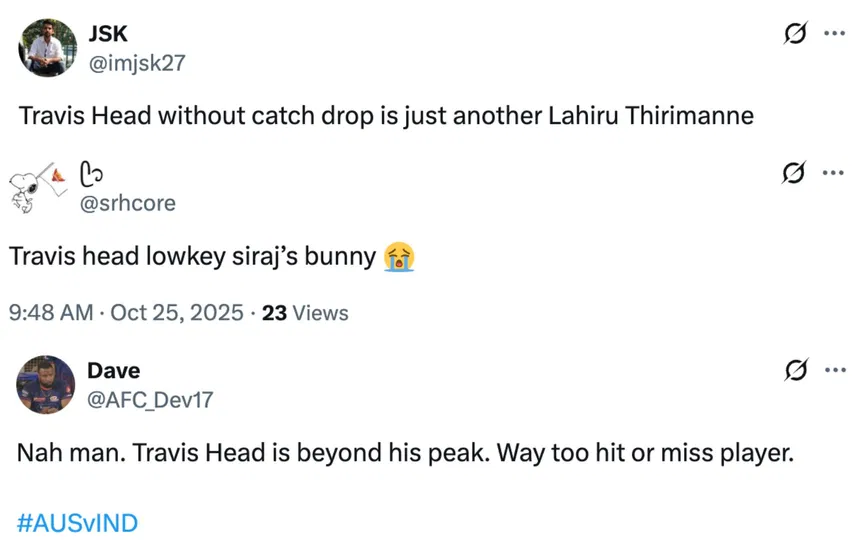864x540 pixels.
Task: Open the #AUSvIND hashtag
Action: pyautogui.click(x=77, y=522)
